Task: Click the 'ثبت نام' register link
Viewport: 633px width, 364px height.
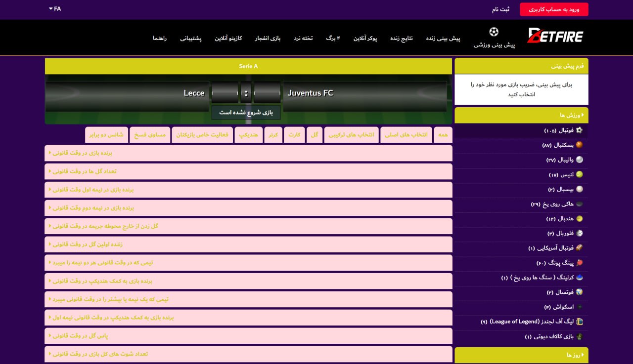Action: [500, 9]
